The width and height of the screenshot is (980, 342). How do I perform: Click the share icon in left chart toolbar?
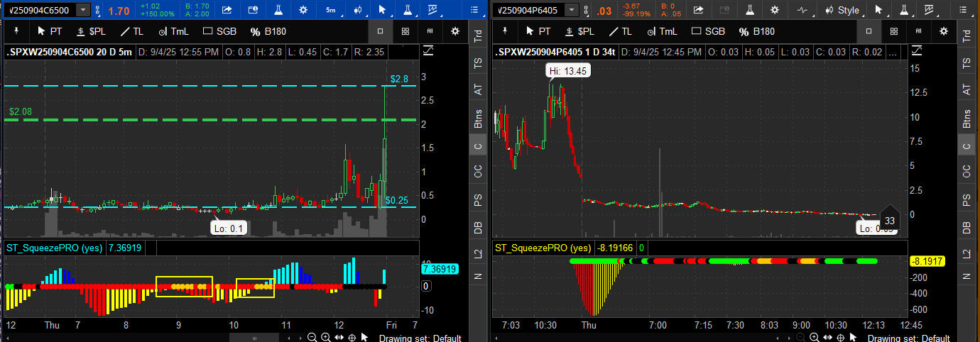point(227,10)
